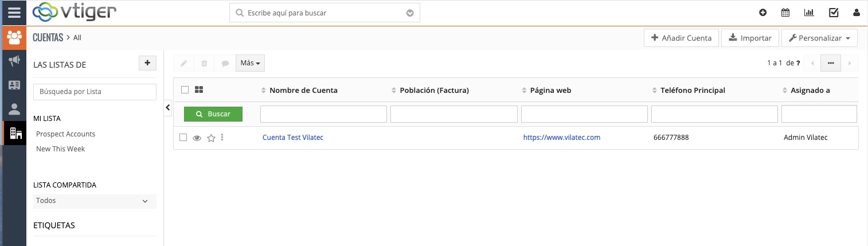
Task: Expand the Más dropdown
Action: pos(250,63)
